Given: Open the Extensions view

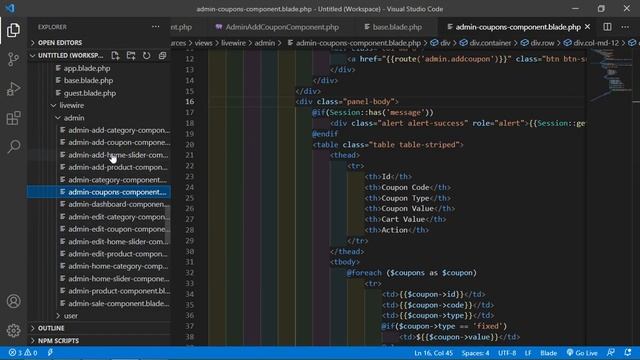Looking at the screenshot, I should pyautogui.click(x=13, y=118).
